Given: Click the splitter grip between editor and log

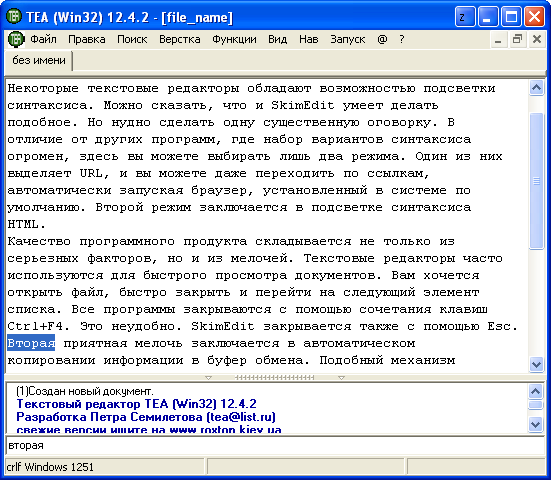Looking at the screenshot, I should pyautogui.click(x=274, y=378).
